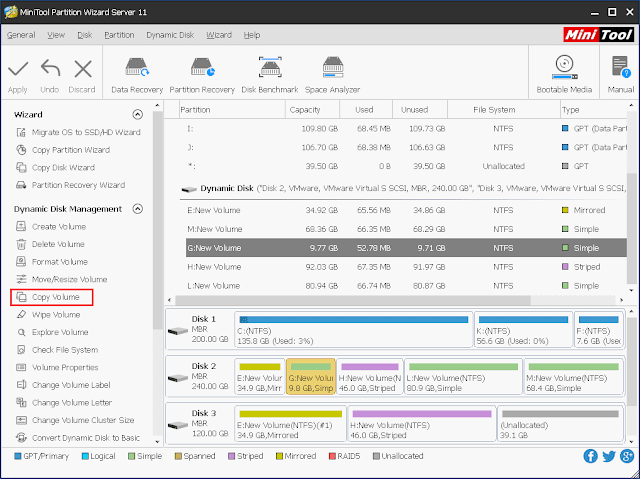640x479 pixels.
Task: Select E:New Volume Mirrored block on Disk 3
Action: [x=290, y=424]
